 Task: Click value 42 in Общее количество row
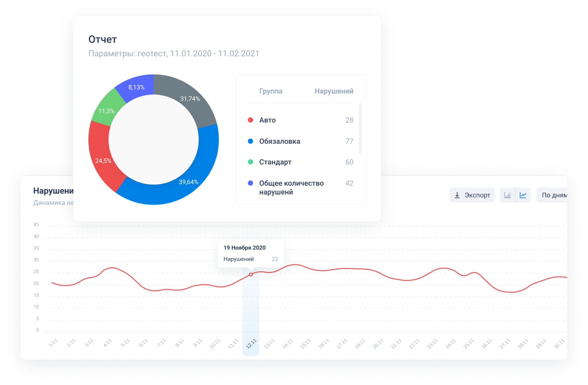click(x=349, y=183)
